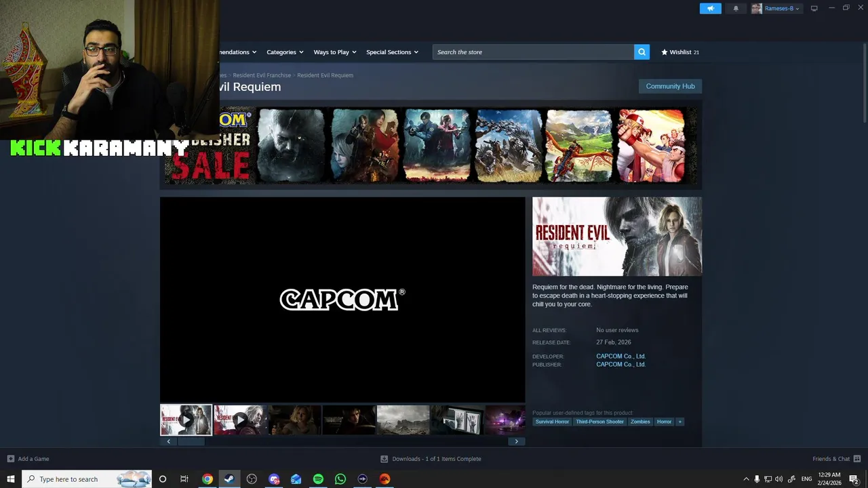
Task: Click the media strip scrollbar handle
Action: [191, 441]
